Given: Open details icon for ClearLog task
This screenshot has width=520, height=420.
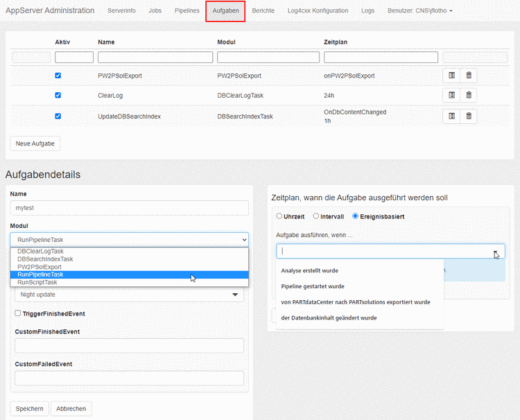Looking at the screenshot, I should click(x=451, y=96).
